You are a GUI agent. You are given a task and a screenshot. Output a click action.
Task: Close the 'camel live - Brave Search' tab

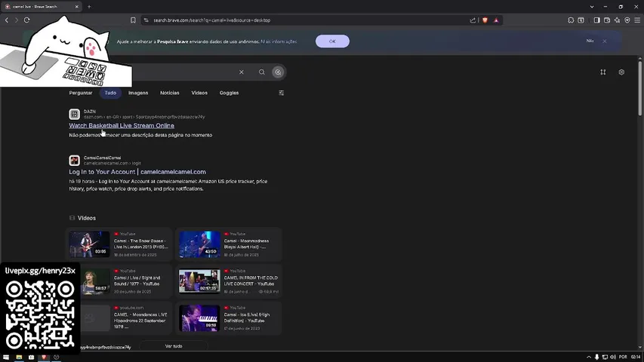(76, 7)
